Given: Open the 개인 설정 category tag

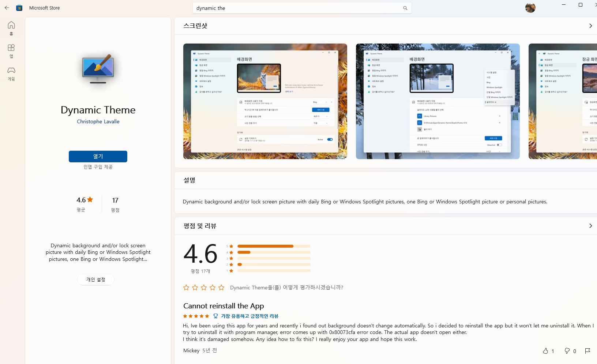Looking at the screenshot, I should 96,279.
